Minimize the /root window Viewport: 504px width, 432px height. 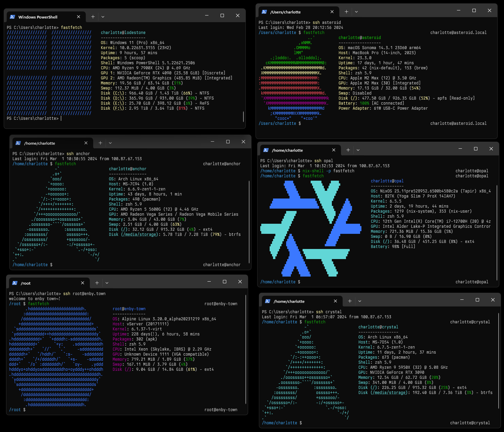(x=209, y=282)
